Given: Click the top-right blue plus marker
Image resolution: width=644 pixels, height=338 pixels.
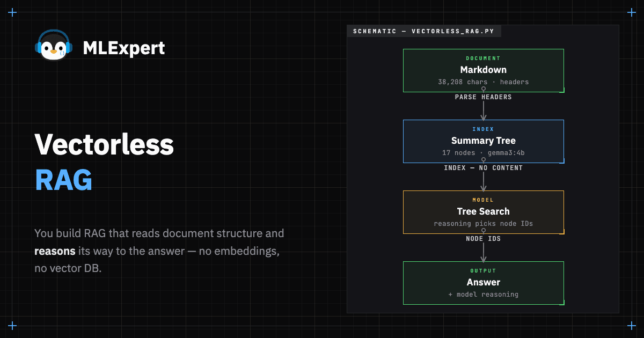Looking at the screenshot, I should [631, 12].
